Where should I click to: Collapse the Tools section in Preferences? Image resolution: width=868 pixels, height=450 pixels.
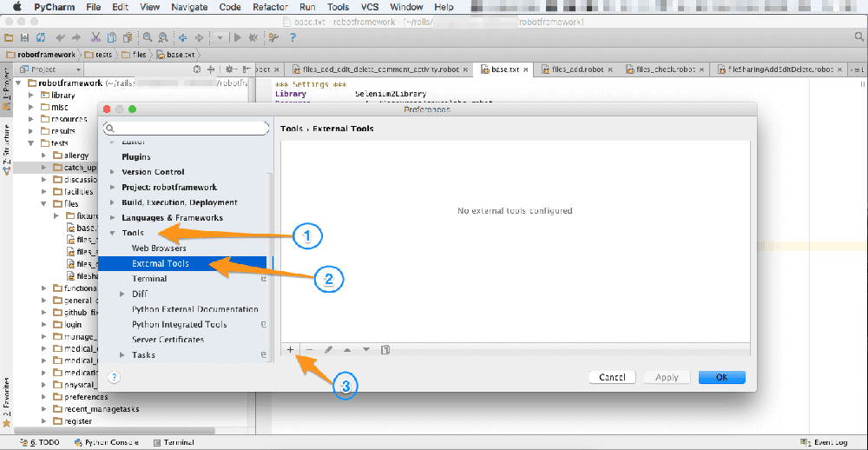112,234
